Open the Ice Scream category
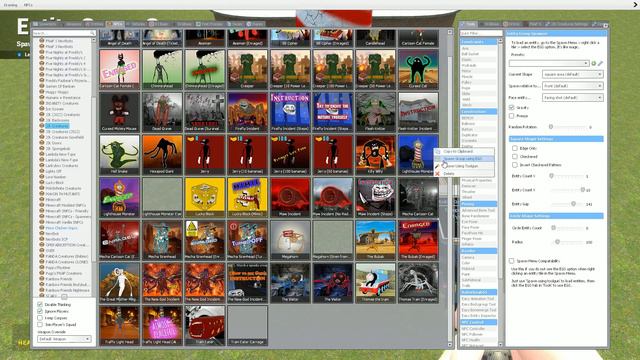The height and width of the screenshot is (360, 640). pos(54,109)
